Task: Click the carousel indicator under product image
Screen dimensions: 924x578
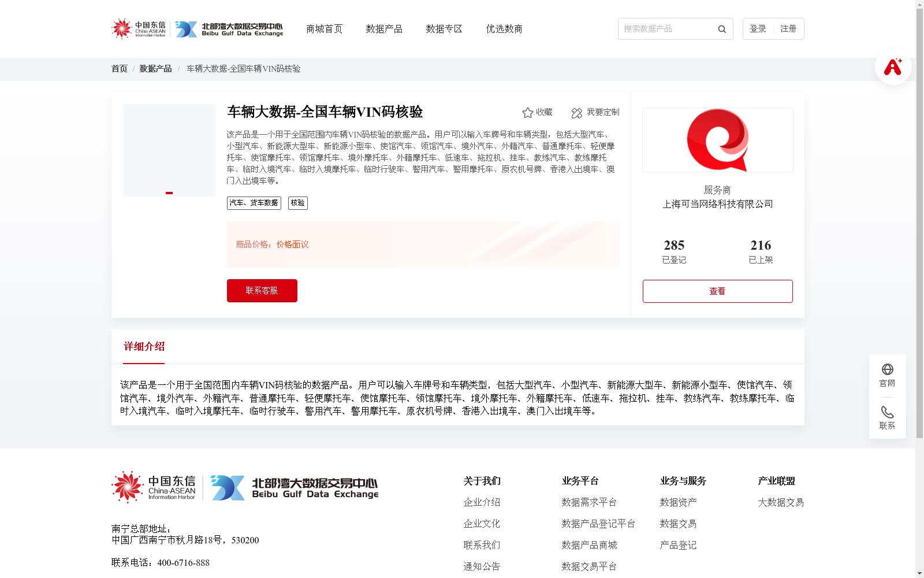Action: point(169,193)
